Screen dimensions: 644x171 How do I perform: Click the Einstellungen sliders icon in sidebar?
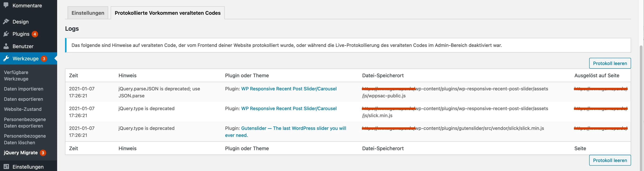[x=6, y=167]
